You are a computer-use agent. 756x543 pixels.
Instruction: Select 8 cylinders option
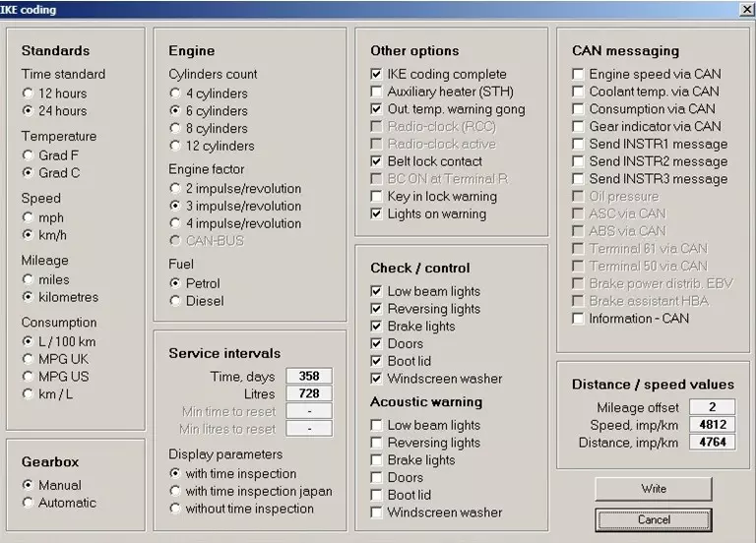tap(176, 129)
